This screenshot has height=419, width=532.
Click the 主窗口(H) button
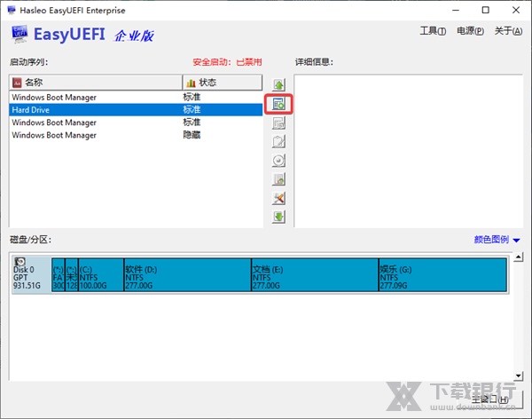pyautogui.click(x=489, y=399)
